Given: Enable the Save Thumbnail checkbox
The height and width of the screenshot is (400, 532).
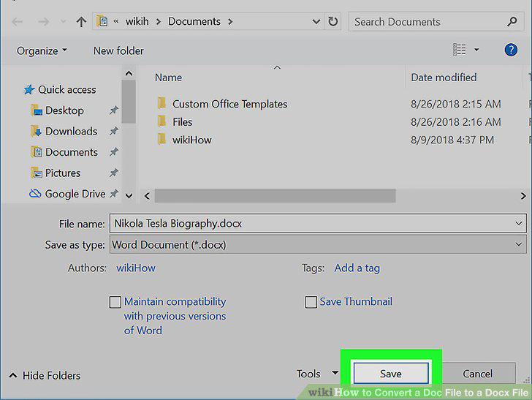Looking at the screenshot, I should pos(311,302).
